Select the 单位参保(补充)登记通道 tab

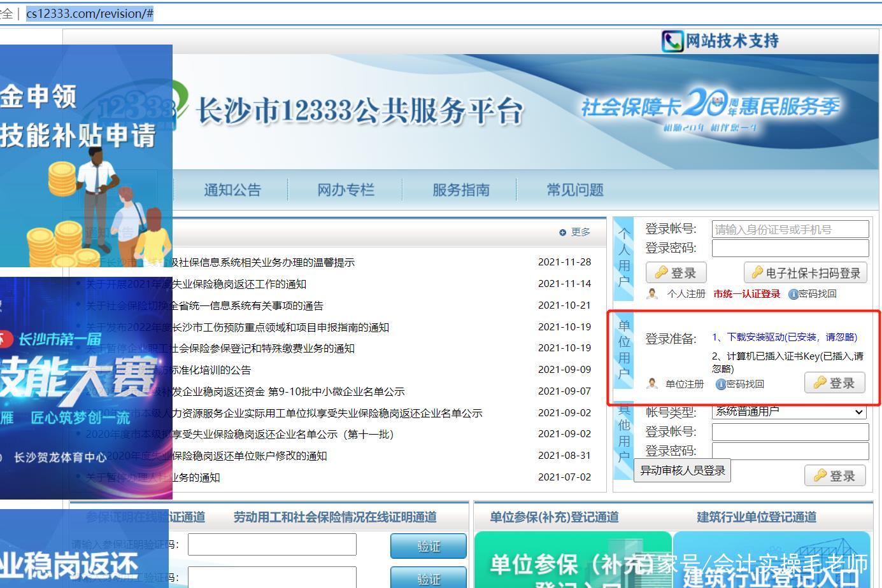pyautogui.click(x=554, y=517)
